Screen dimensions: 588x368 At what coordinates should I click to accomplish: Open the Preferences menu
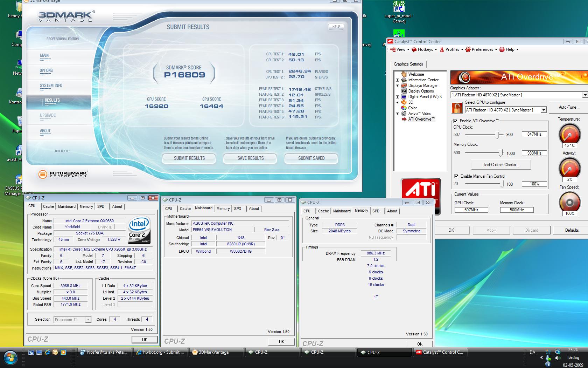pyautogui.click(x=481, y=49)
